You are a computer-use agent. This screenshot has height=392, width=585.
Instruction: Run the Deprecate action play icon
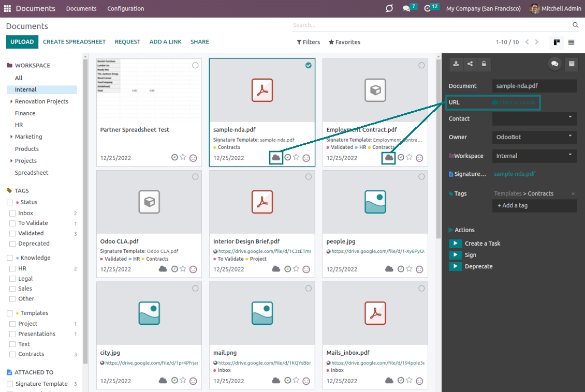pyautogui.click(x=455, y=266)
